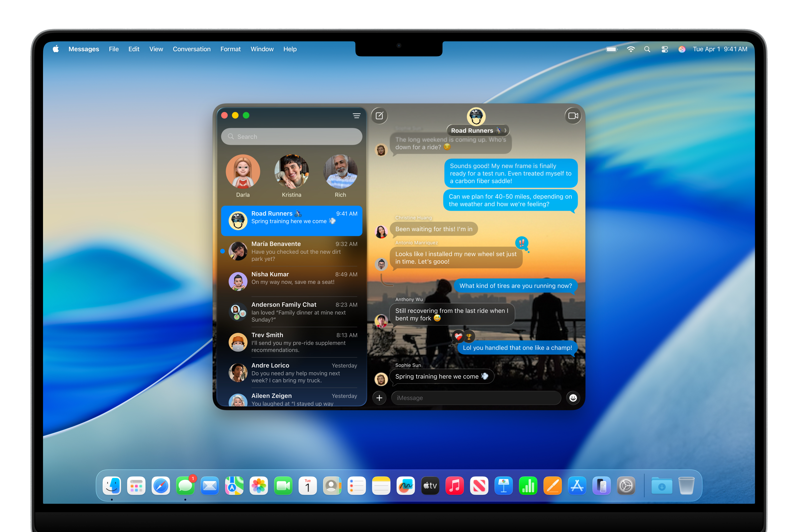Image resolution: width=798 pixels, height=532 pixels.
Task: Click the heart tapback on the champ message
Action: (458, 336)
